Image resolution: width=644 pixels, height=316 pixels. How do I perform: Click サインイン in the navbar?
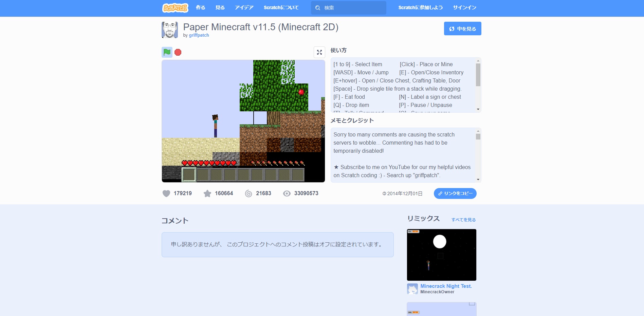[x=464, y=7]
